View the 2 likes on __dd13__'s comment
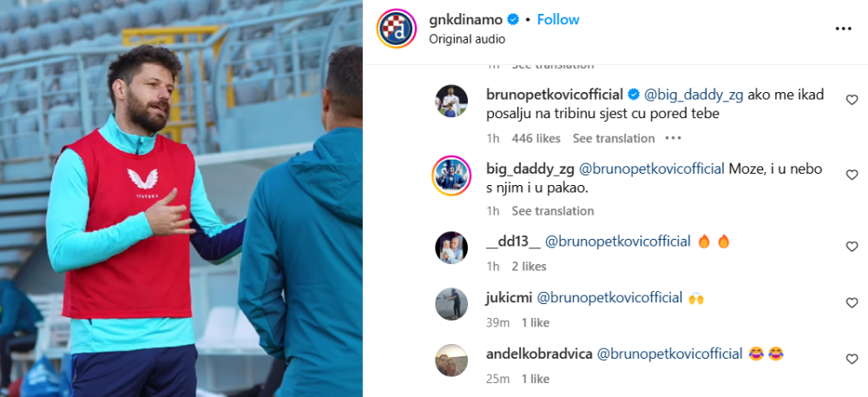The width and height of the screenshot is (868, 397). click(x=529, y=267)
